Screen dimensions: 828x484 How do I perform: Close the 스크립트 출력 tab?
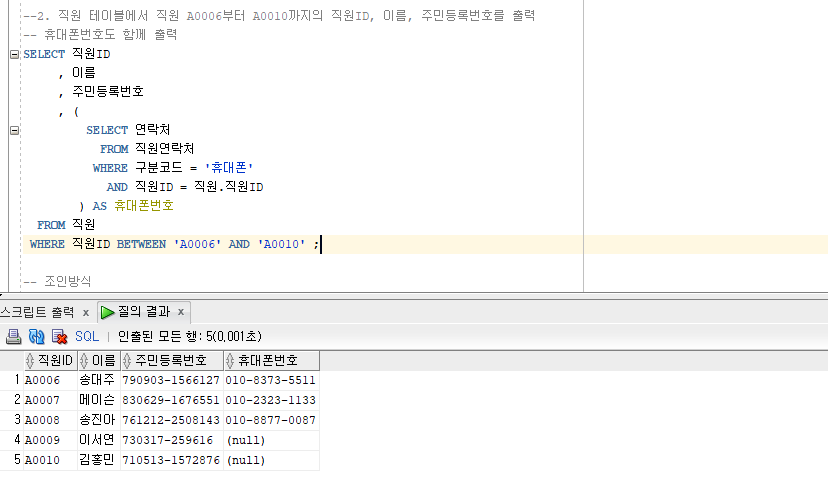coord(86,312)
